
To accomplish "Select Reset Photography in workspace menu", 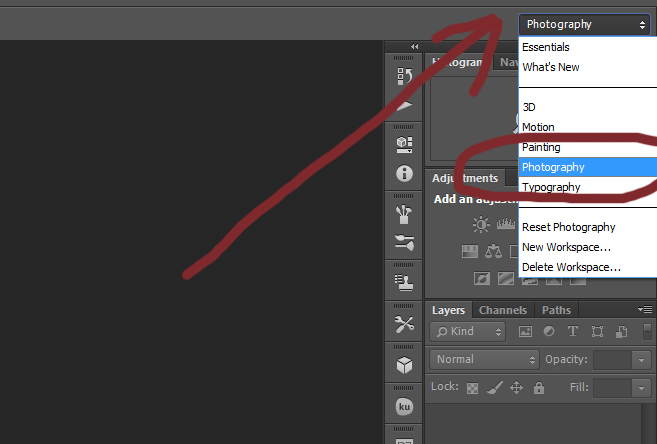I will 568,227.
